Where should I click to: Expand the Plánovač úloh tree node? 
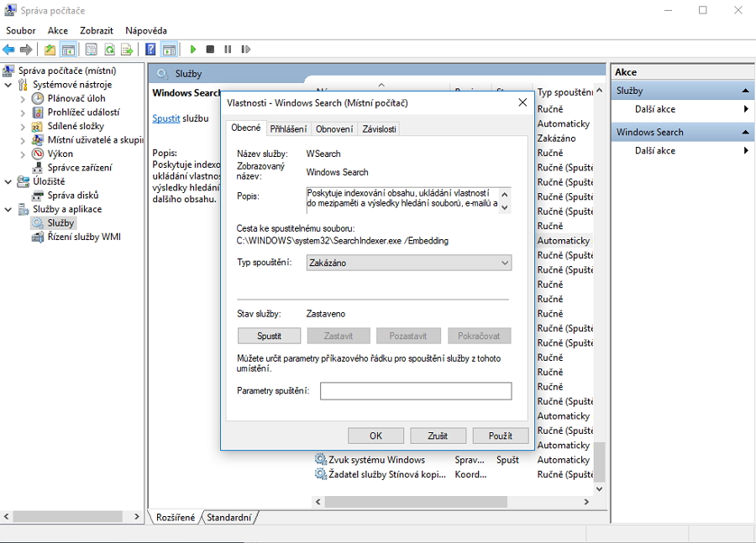point(24,99)
